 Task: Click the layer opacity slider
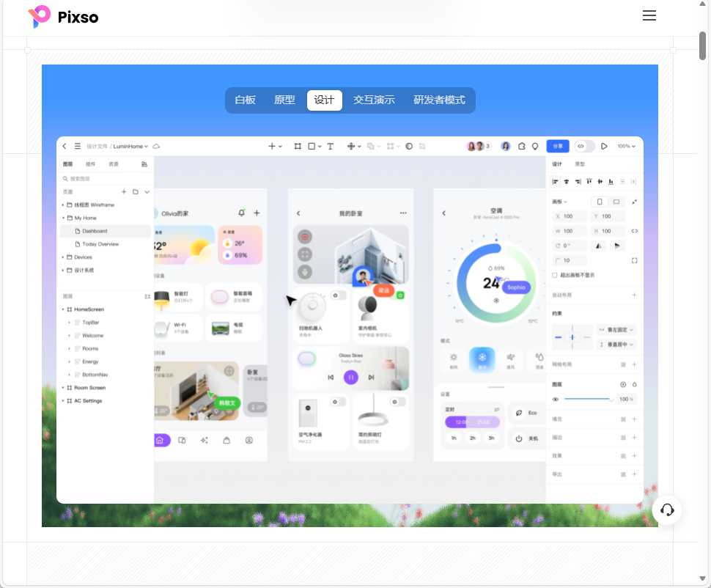click(x=588, y=400)
